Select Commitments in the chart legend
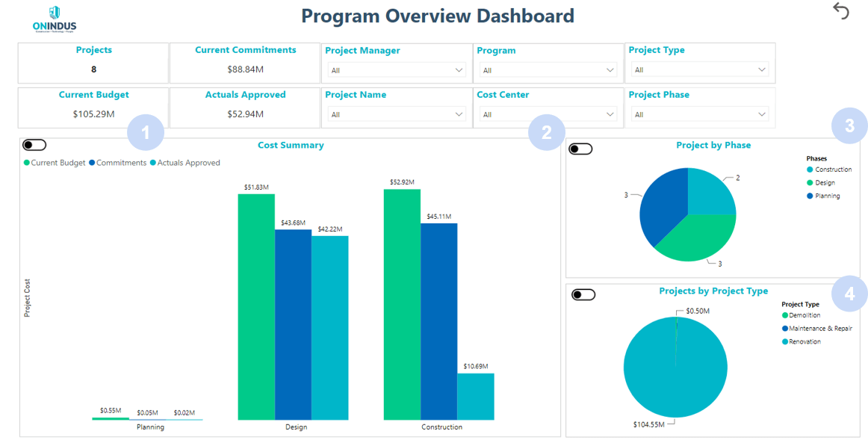 120,162
